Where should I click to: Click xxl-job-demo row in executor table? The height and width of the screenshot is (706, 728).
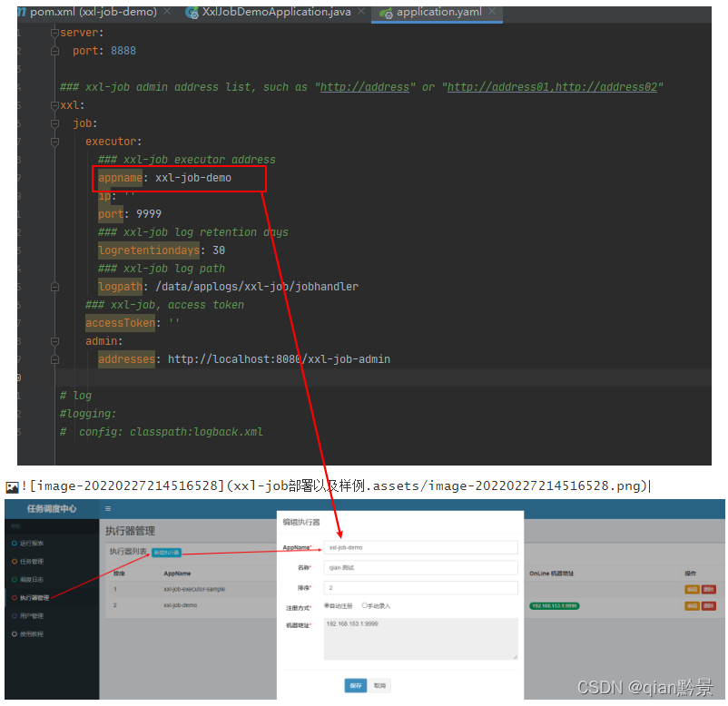(x=180, y=605)
